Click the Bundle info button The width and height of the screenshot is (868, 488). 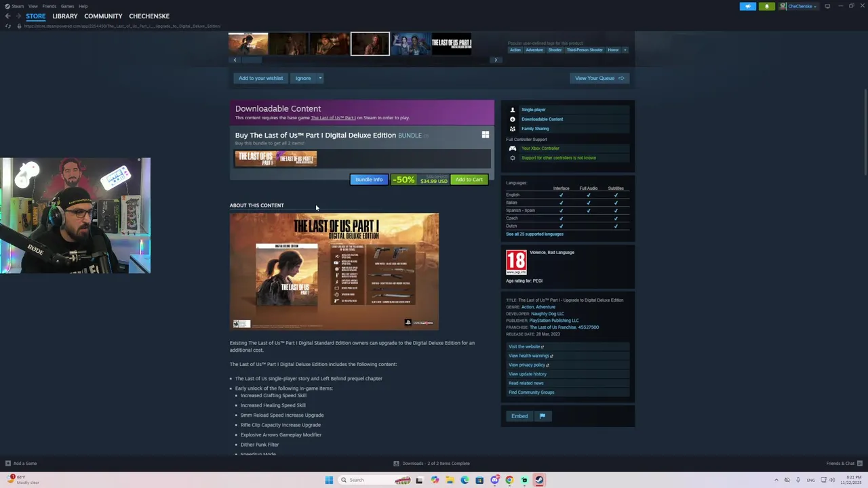pos(369,180)
